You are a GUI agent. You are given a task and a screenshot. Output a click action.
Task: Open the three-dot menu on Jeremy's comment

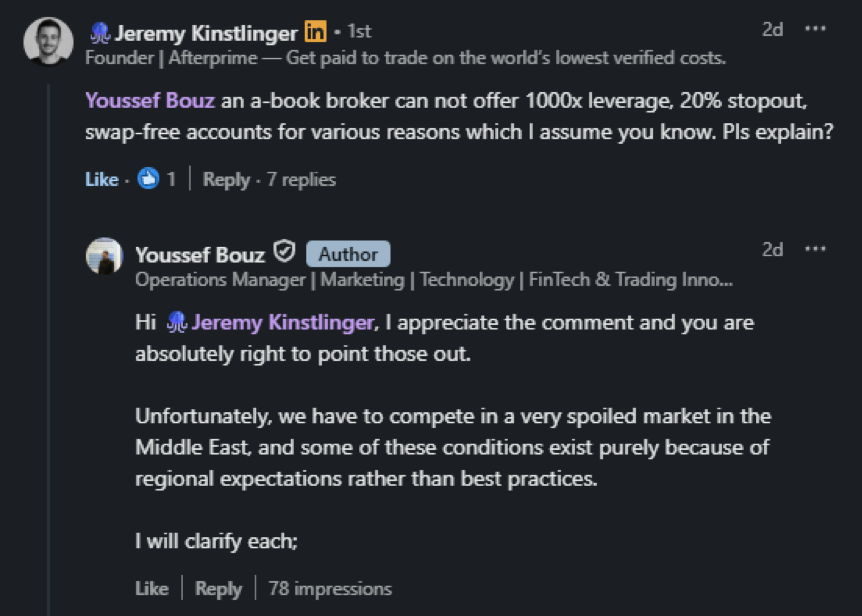coord(817,27)
